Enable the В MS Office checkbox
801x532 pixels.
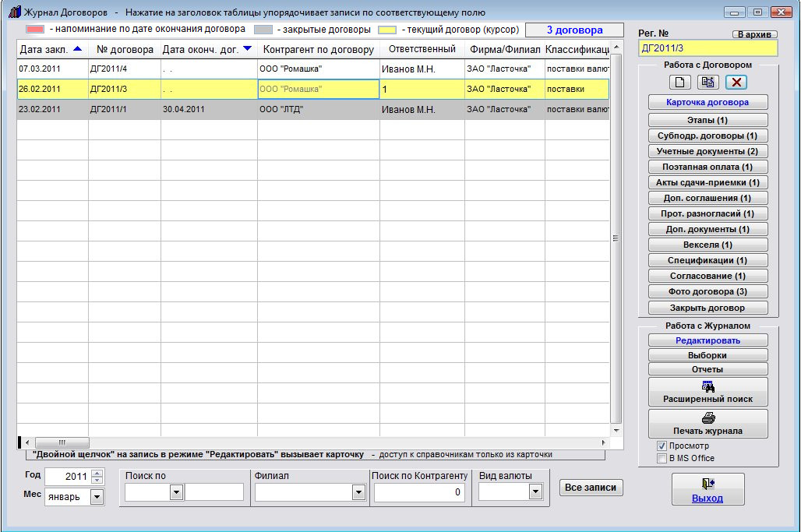(x=662, y=458)
